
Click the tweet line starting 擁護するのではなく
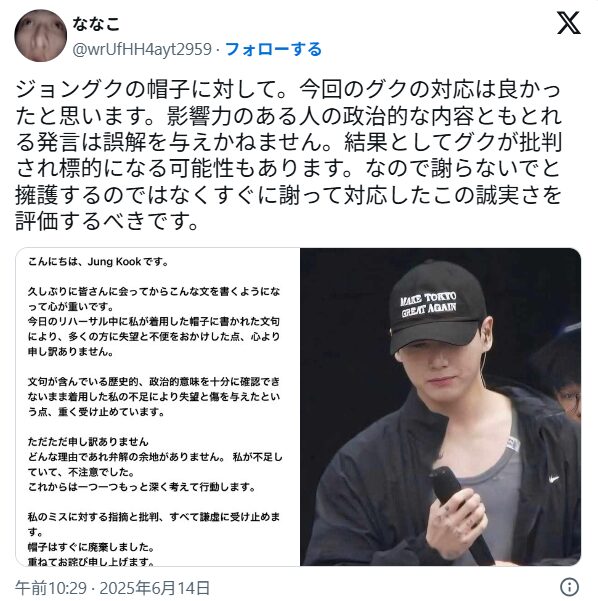tap(288, 195)
